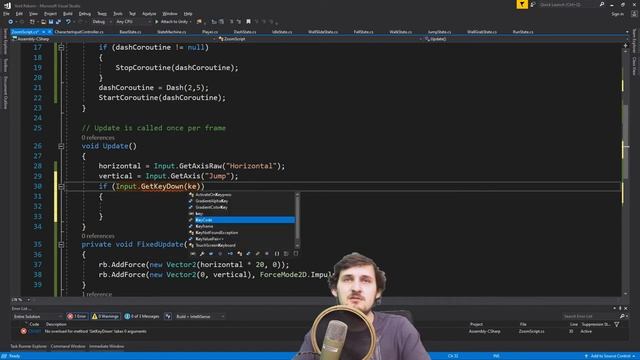Switch to the DashState.cs tab
Viewport: 640px width, 360px height.
pos(245,31)
